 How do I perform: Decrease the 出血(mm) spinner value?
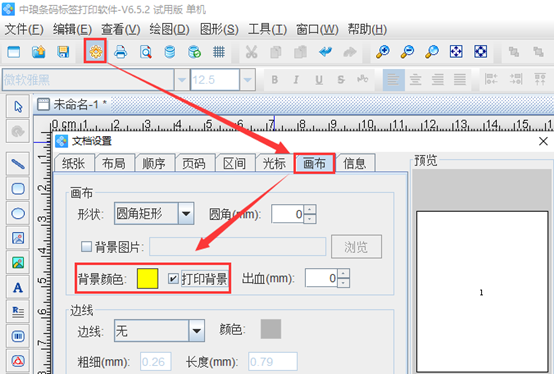tap(343, 283)
